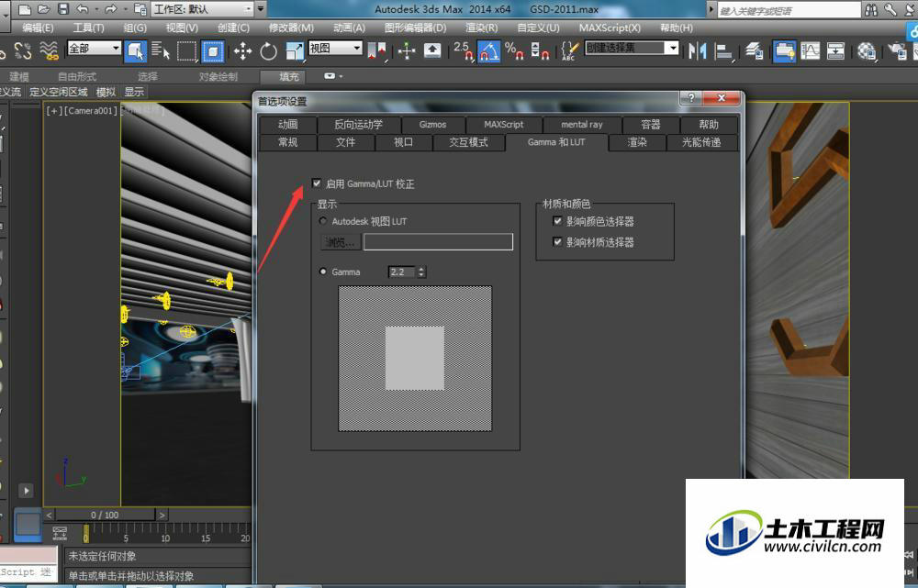Toggle Select and Manipulate mode
Screen dimensions: 918x588
[407, 51]
